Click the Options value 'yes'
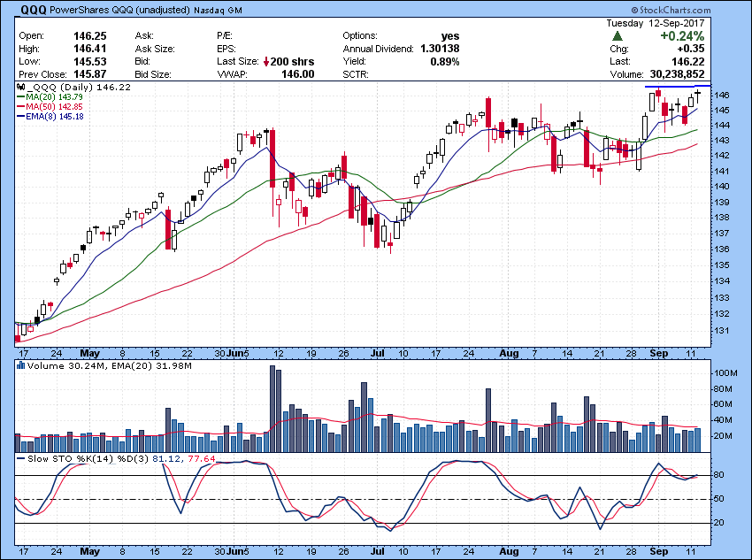This screenshot has height=560, width=752. 450,36
